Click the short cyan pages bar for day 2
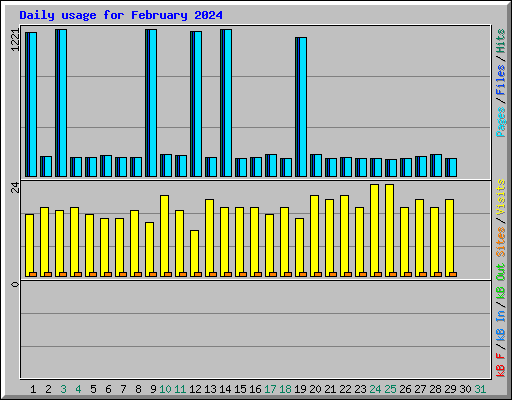This screenshot has height=400, width=512. pyautogui.click(x=48, y=166)
